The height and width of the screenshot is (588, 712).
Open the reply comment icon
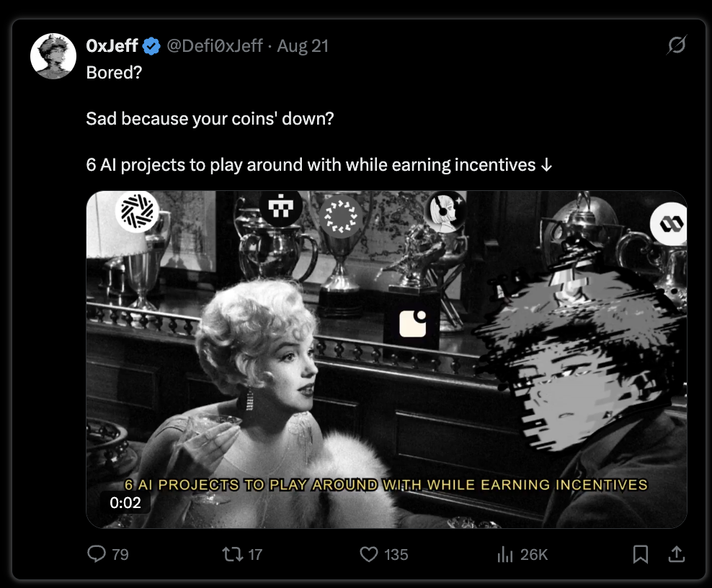coord(97,554)
